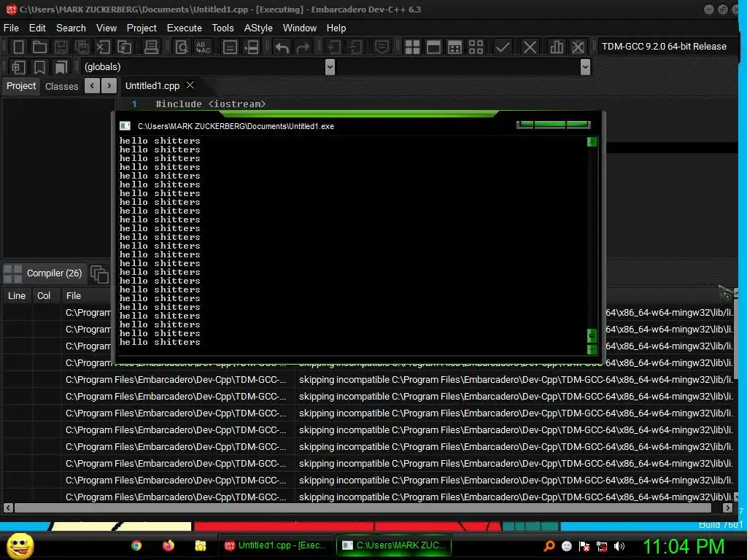Click the Close All files icon
747x560 pixels.
coord(124,47)
